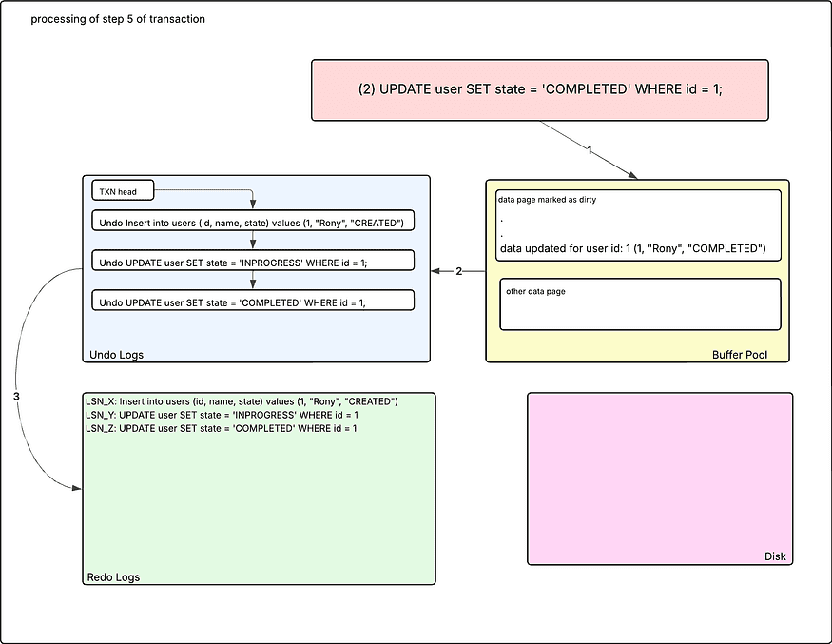Select the 'data updated for user id' text
The image size is (832, 644).
tap(632, 249)
